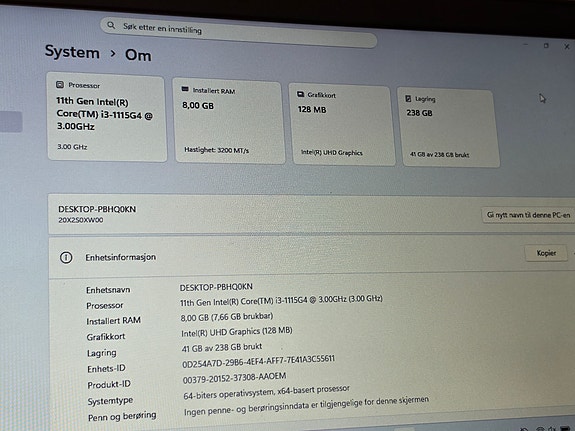Copy device info with Kopier button

[546, 253]
